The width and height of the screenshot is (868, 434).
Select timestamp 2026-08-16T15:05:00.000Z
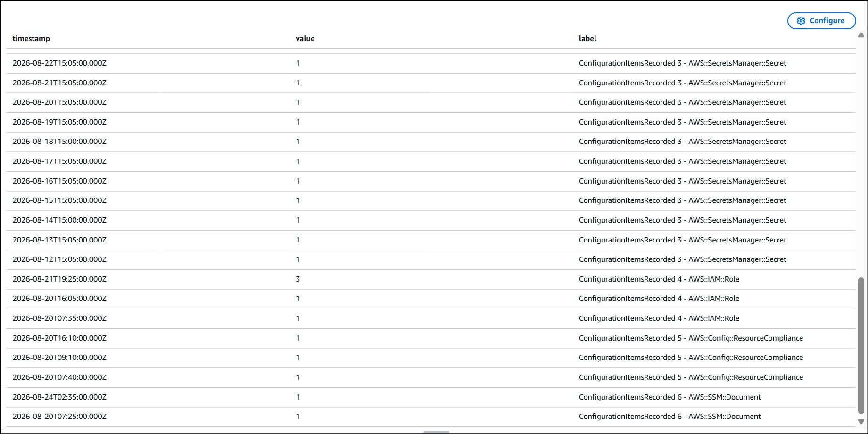point(59,181)
